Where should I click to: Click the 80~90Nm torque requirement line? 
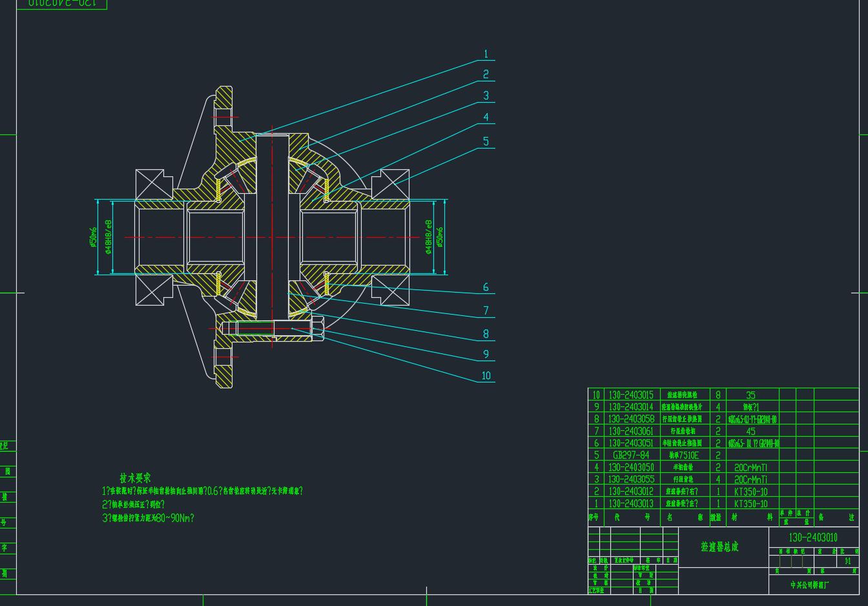point(148,517)
